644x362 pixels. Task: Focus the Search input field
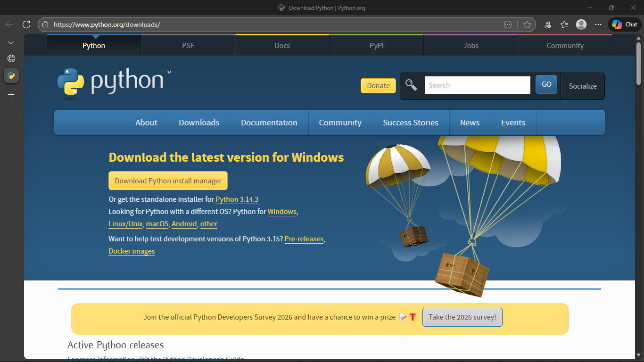[x=478, y=85]
